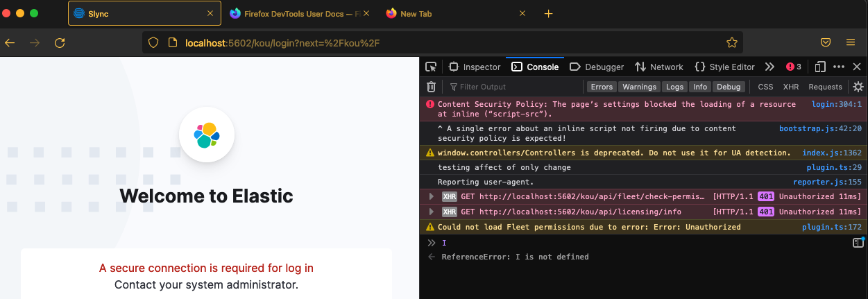Select the Console tab
Screen dimensions: 868x299
tap(536, 67)
